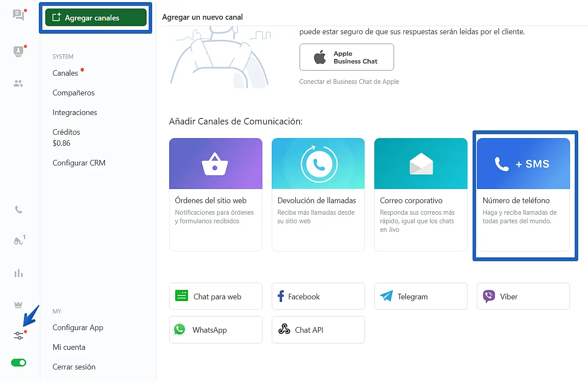Toggle the green online status switch
This screenshot has height=381, width=588.
coord(18,363)
